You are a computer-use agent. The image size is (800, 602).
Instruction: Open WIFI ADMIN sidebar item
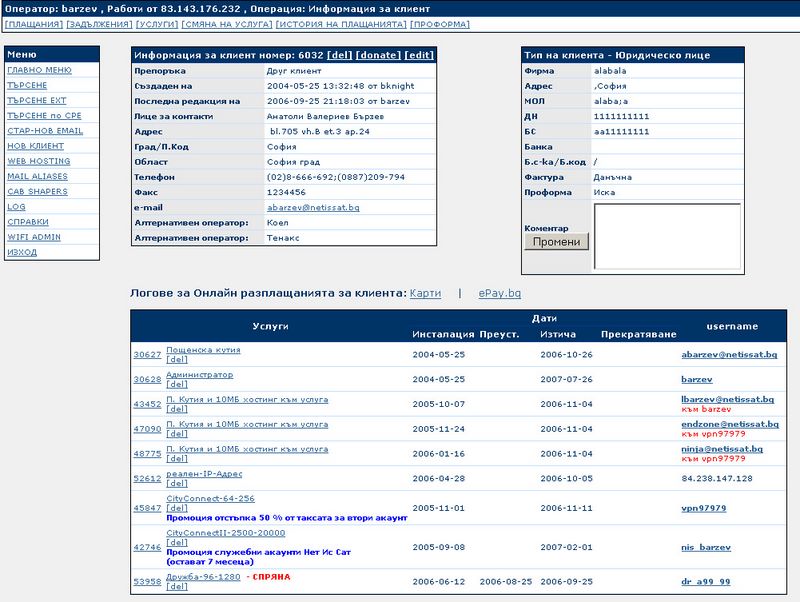[33, 237]
